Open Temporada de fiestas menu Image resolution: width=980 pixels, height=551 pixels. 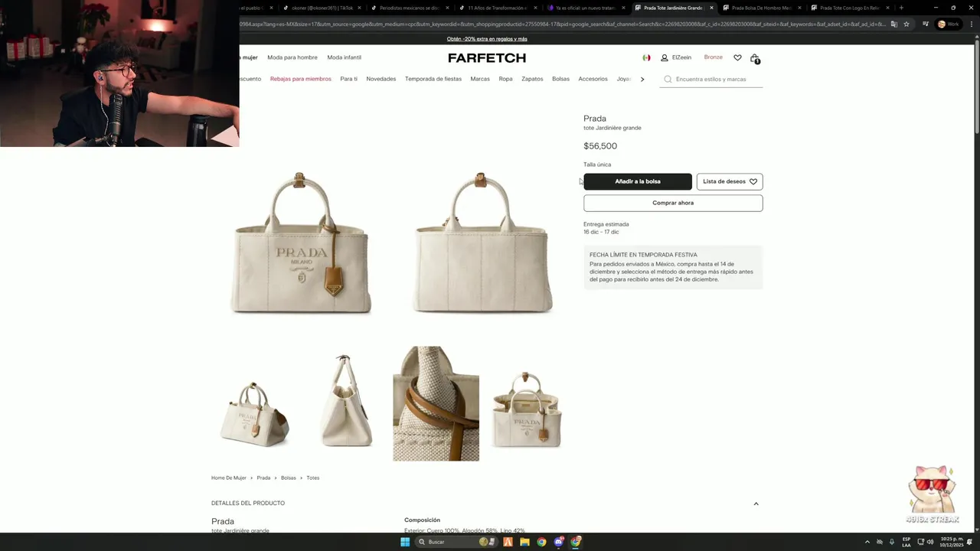click(x=433, y=79)
